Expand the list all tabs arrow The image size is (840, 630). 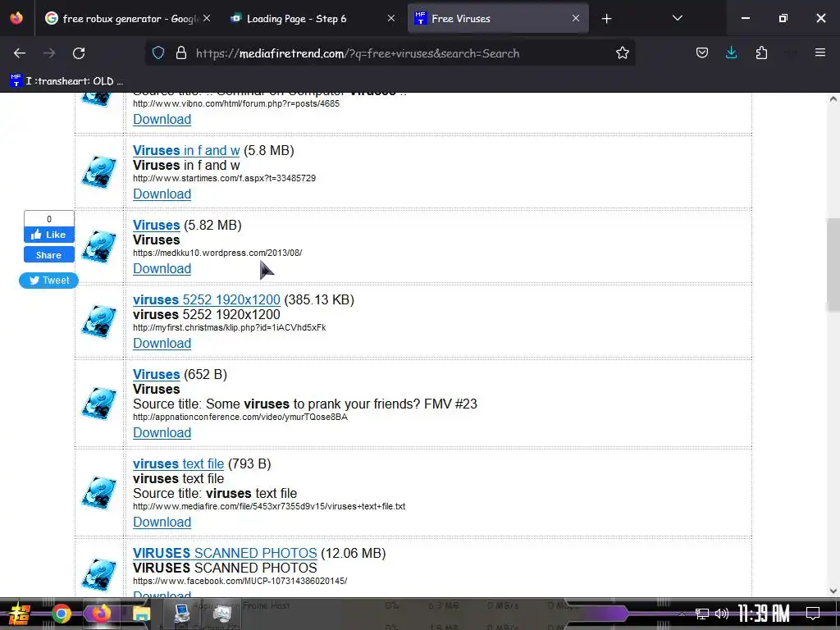677,18
